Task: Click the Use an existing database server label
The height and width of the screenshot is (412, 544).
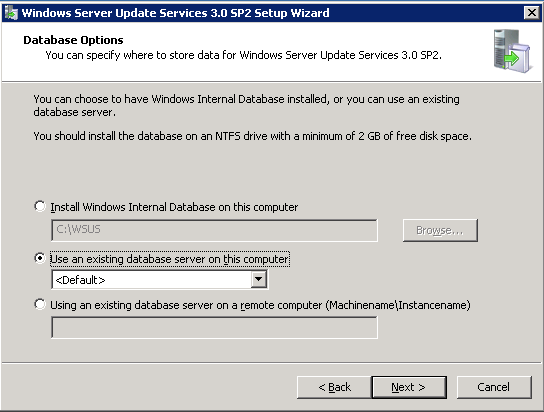Action: click(170, 259)
